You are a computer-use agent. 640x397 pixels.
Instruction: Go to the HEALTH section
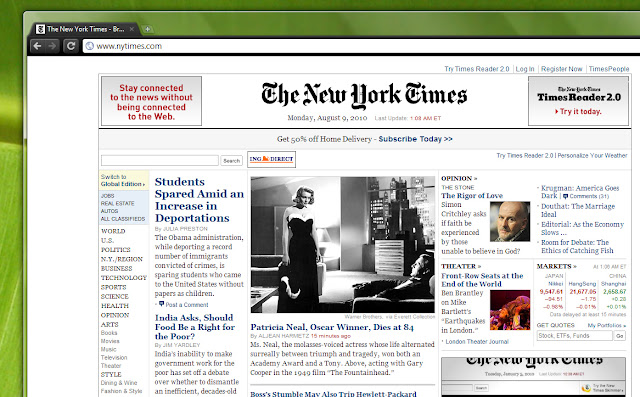115,306
